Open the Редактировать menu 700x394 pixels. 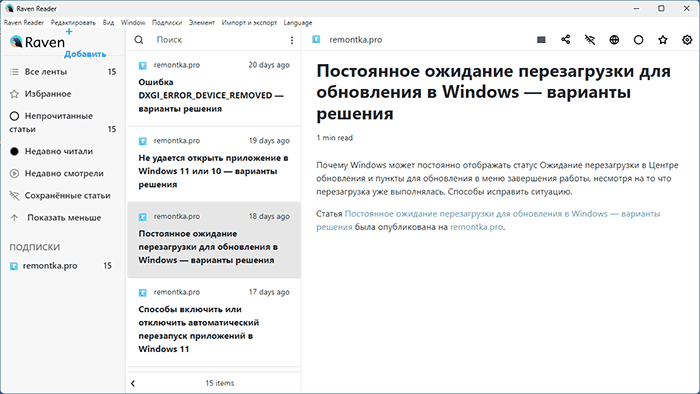73,23
